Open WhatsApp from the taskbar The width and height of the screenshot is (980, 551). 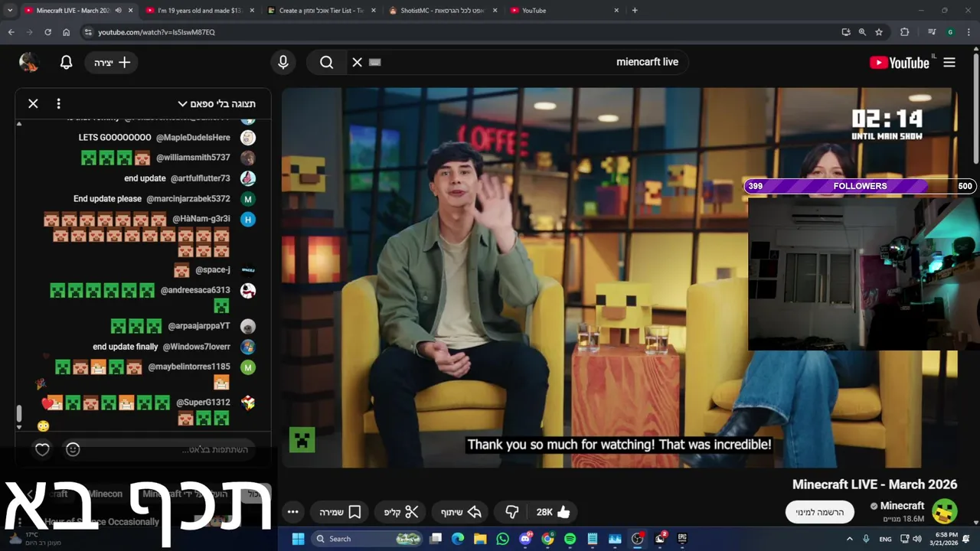[502, 539]
